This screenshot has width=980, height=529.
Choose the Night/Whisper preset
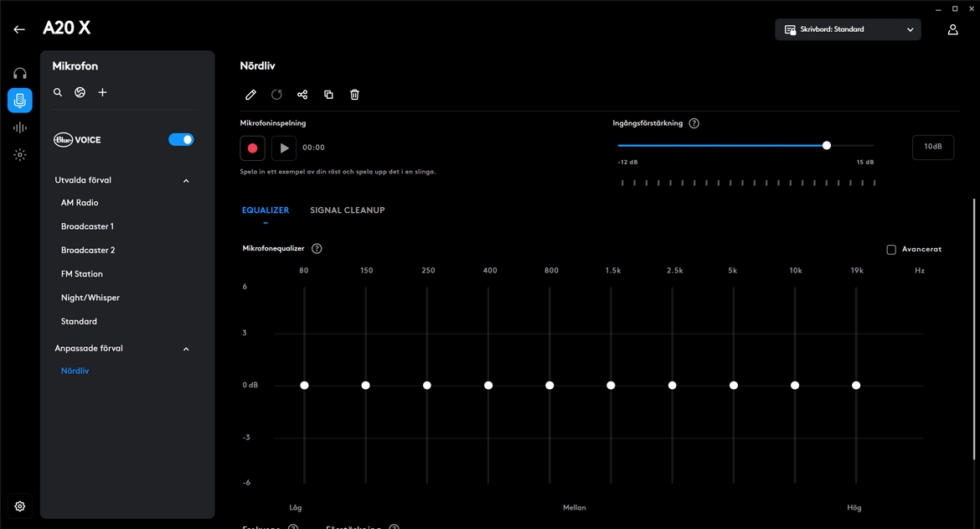coord(90,298)
